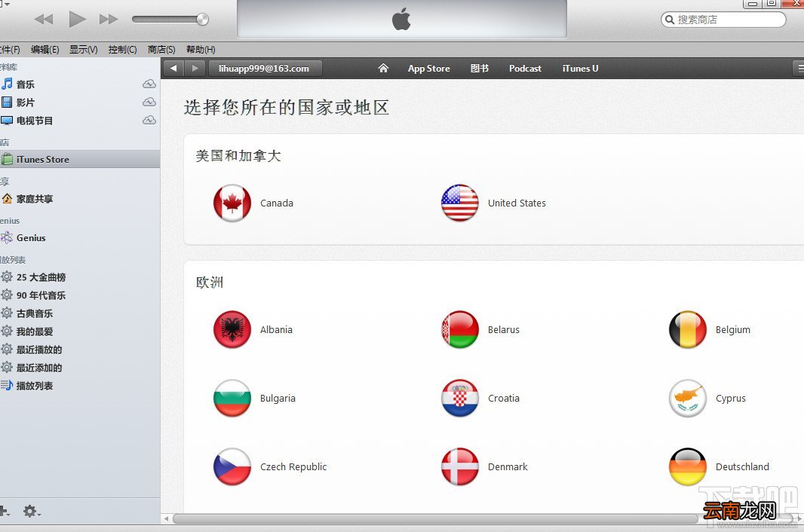804x532 pixels.
Task: Click the scrollbar left arrow
Action: [x=166, y=518]
